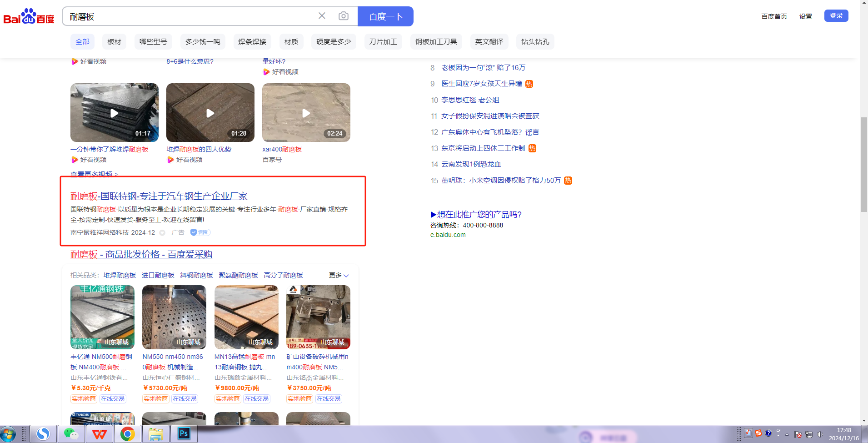Screen dimensions: 868x443
Task: Select the 材质 filter tab
Action: 291,41
